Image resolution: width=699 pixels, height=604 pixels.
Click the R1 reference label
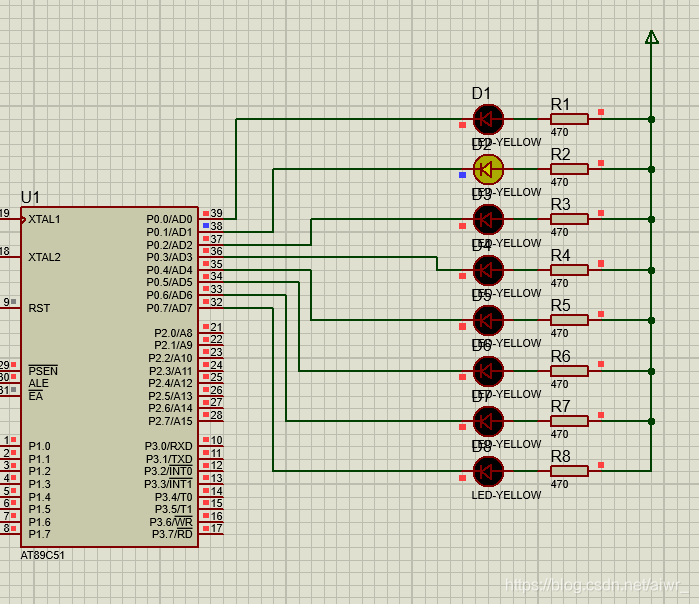click(560, 104)
